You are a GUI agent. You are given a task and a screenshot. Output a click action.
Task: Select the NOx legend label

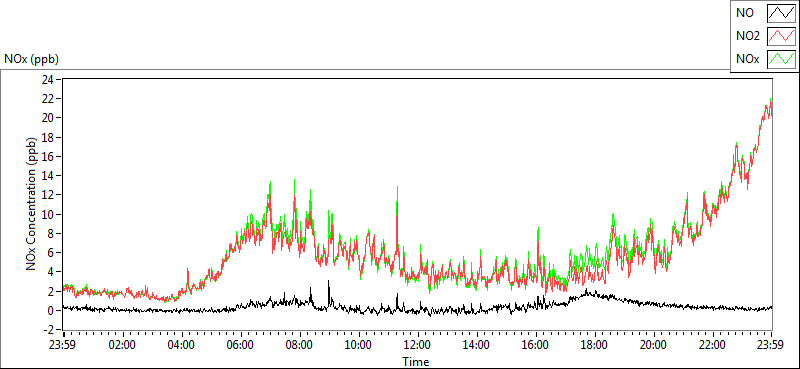click(x=747, y=59)
